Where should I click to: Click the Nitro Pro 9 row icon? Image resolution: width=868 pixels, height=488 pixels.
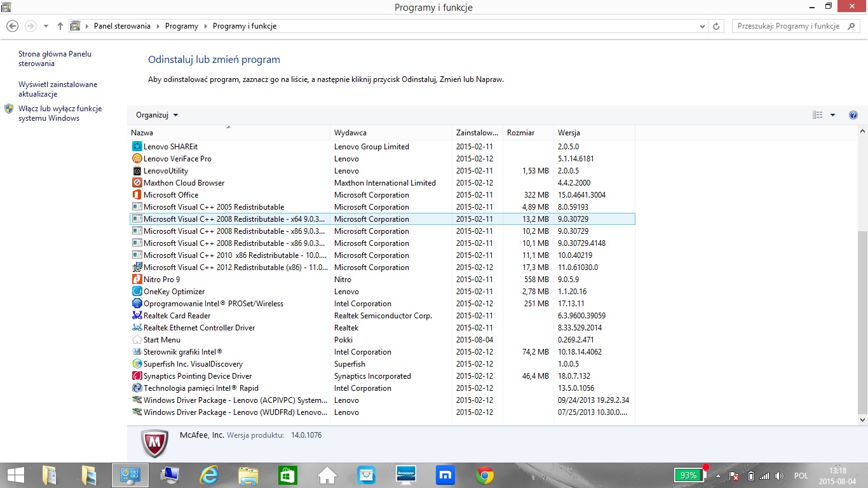[x=137, y=280]
